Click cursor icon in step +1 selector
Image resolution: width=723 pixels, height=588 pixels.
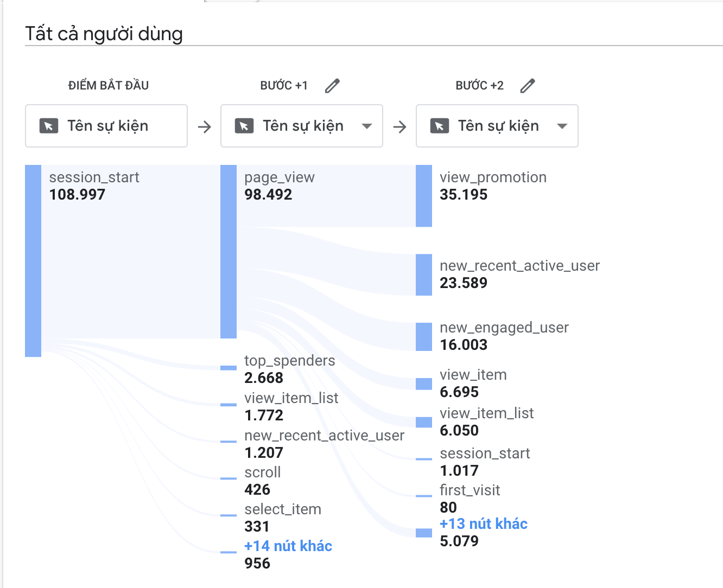(x=244, y=126)
